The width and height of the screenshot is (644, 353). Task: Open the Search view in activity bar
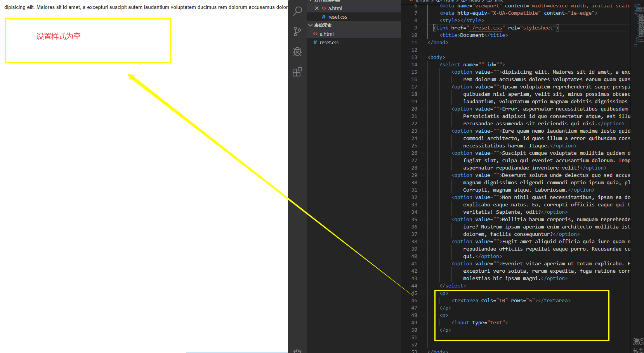pyautogui.click(x=297, y=11)
